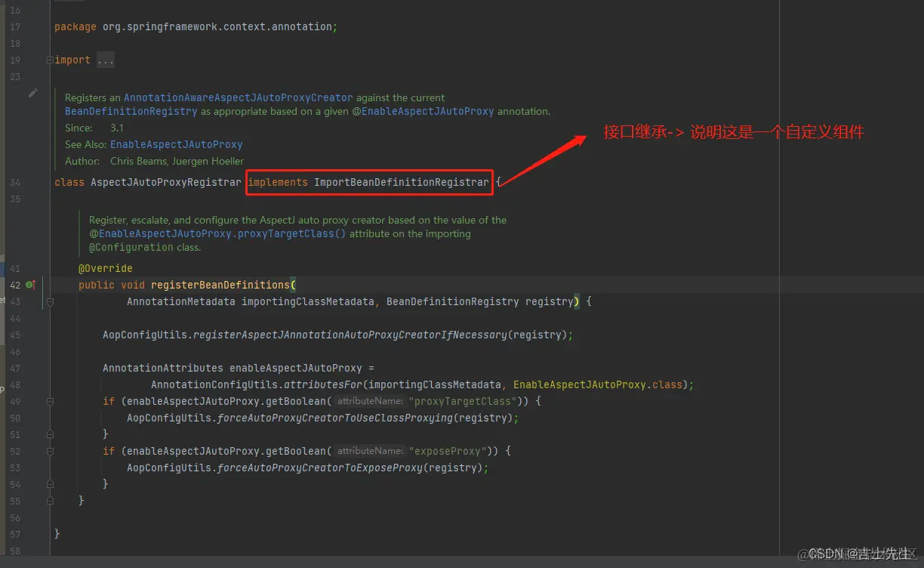Click EnableAspectJAutoProxy.class argument on line 48
The height and width of the screenshot is (568, 924).
(598, 384)
